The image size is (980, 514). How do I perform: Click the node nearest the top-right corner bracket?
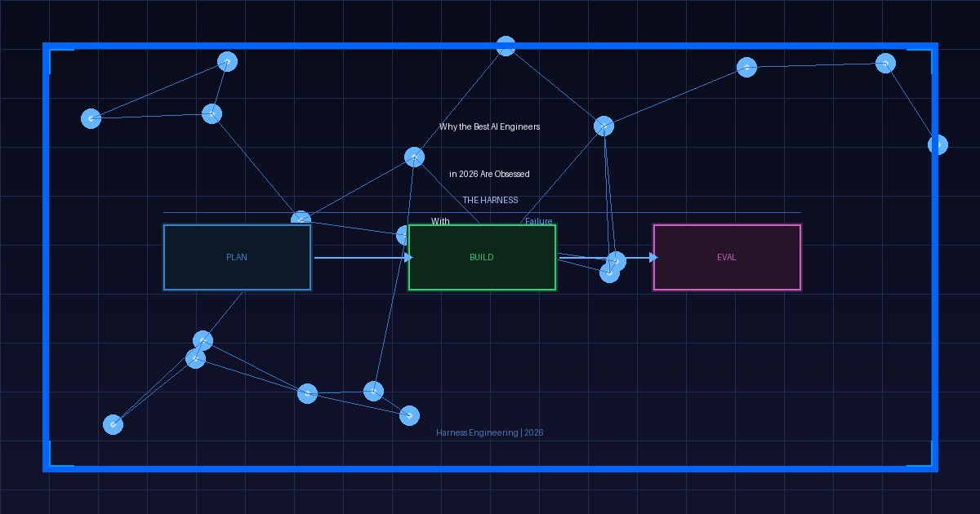tap(885, 63)
